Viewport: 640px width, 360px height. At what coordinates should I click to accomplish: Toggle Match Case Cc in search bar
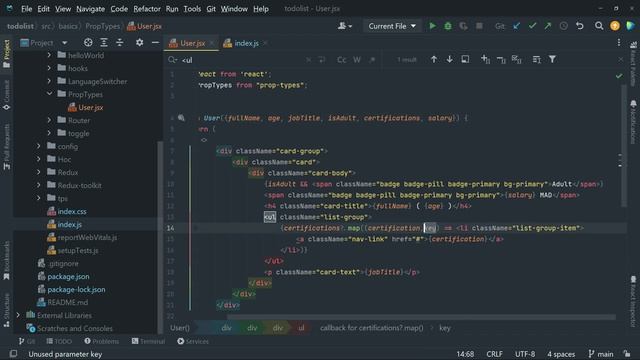(x=342, y=60)
